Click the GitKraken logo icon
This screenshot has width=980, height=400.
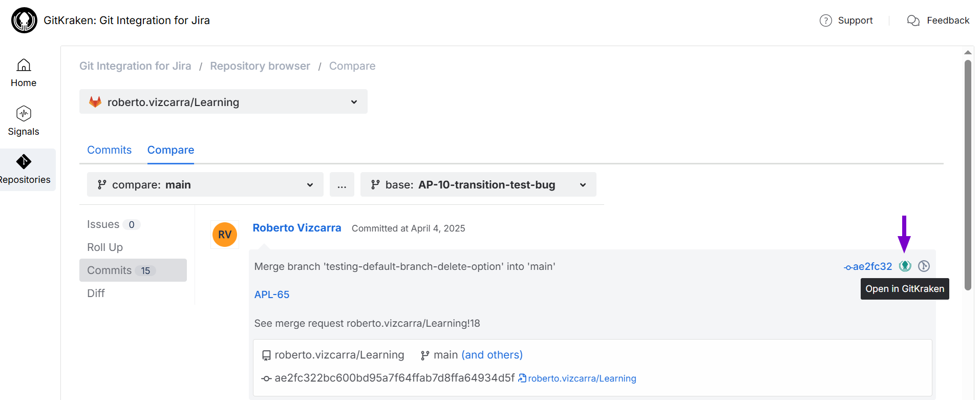[x=24, y=20]
